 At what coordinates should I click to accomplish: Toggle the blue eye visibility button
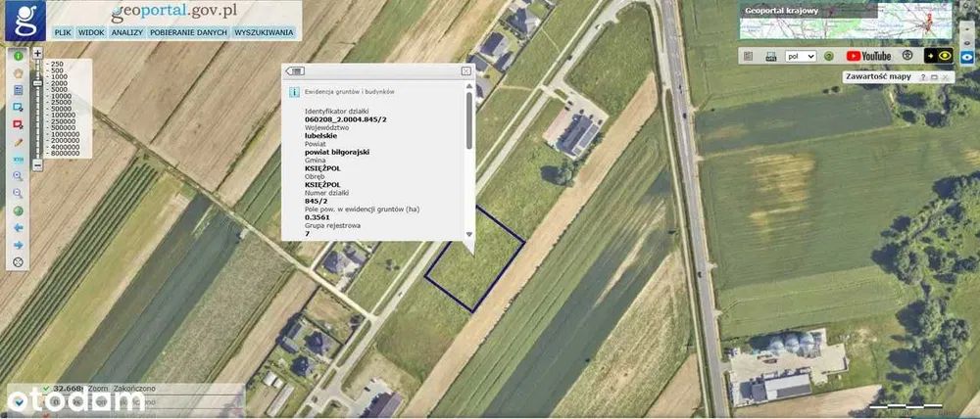(966, 57)
